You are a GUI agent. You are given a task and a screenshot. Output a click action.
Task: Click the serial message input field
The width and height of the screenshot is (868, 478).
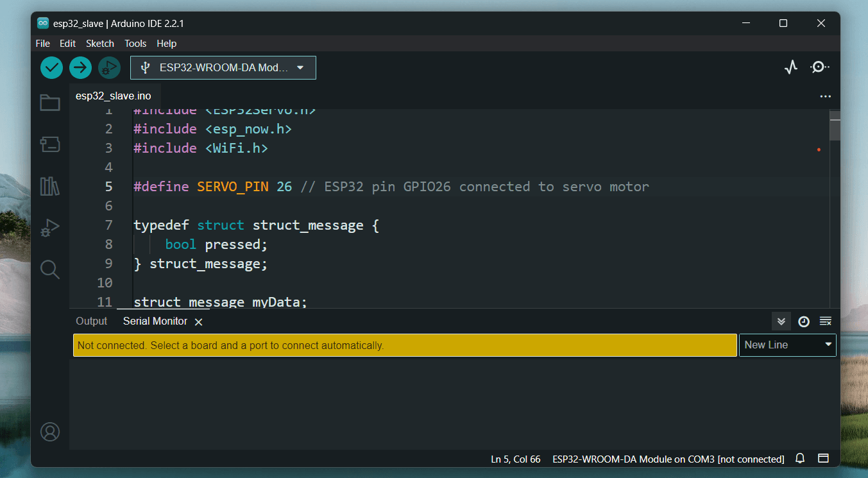(405, 345)
